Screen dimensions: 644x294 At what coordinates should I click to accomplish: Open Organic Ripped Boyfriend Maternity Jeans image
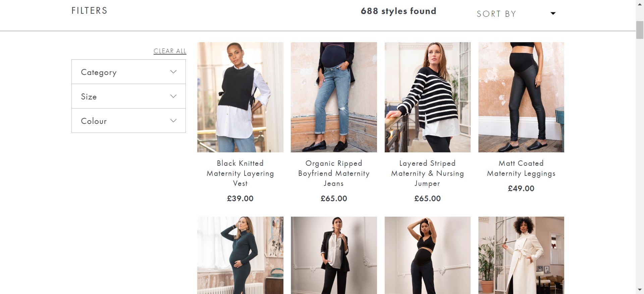click(x=334, y=97)
